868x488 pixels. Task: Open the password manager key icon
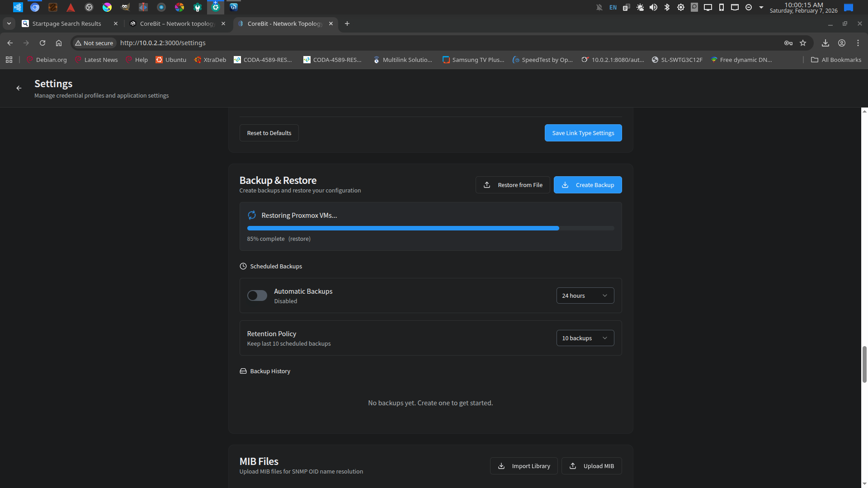(788, 43)
